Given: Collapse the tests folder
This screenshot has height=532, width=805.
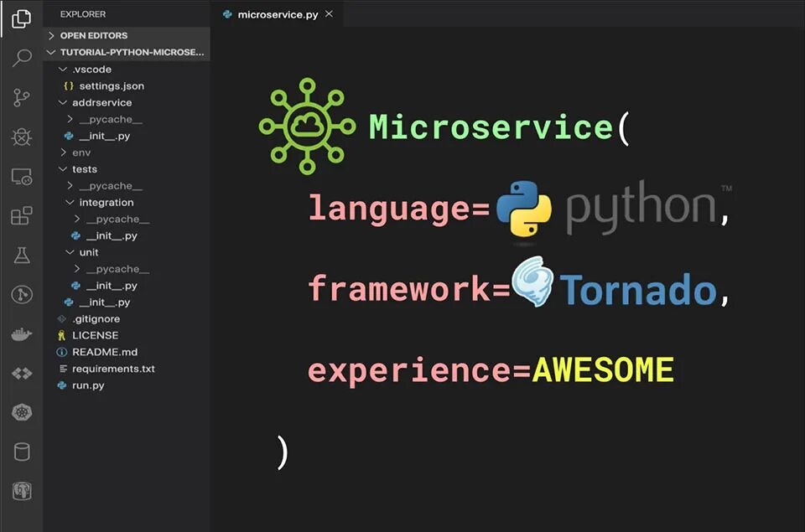Looking at the screenshot, I should (127, 169).
